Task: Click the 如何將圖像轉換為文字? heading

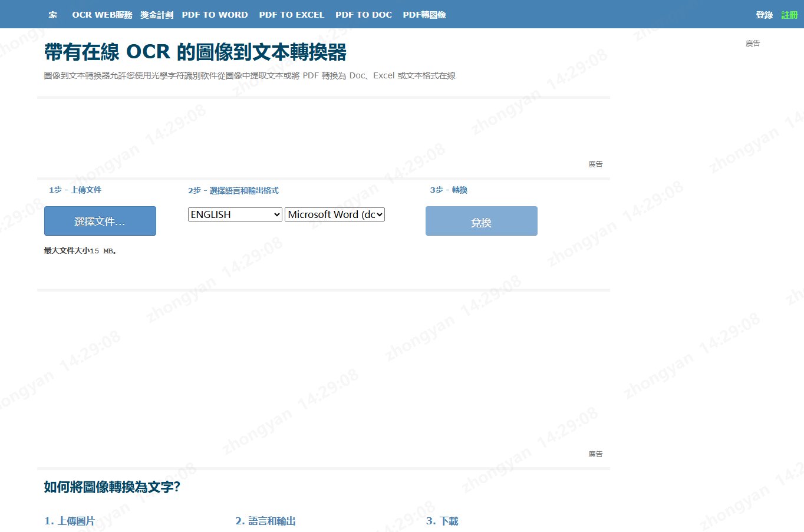Action: [112, 487]
